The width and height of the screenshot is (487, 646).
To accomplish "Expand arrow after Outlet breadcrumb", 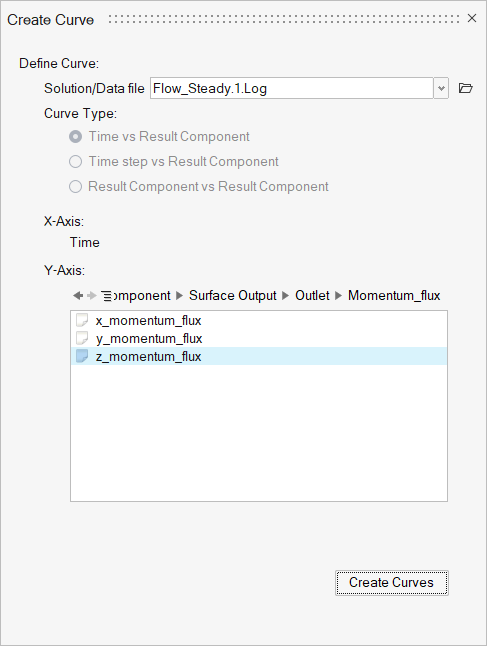I will 339,296.
